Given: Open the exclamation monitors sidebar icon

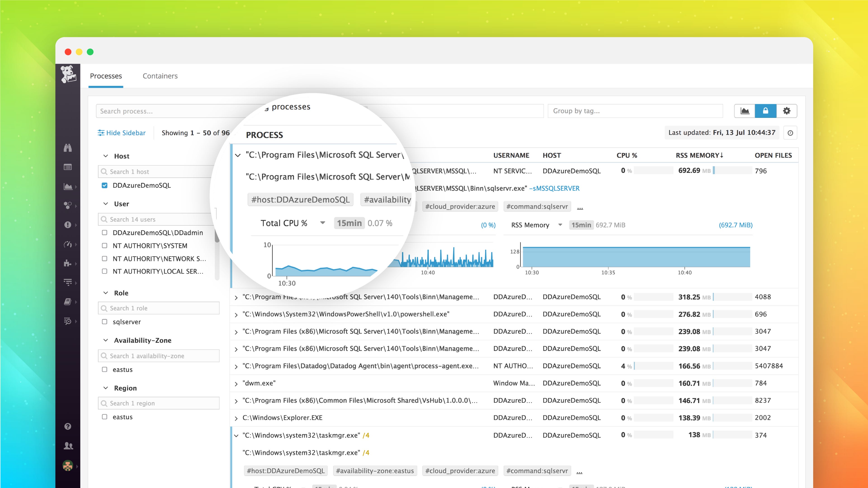Looking at the screenshot, I should point(68,225).
